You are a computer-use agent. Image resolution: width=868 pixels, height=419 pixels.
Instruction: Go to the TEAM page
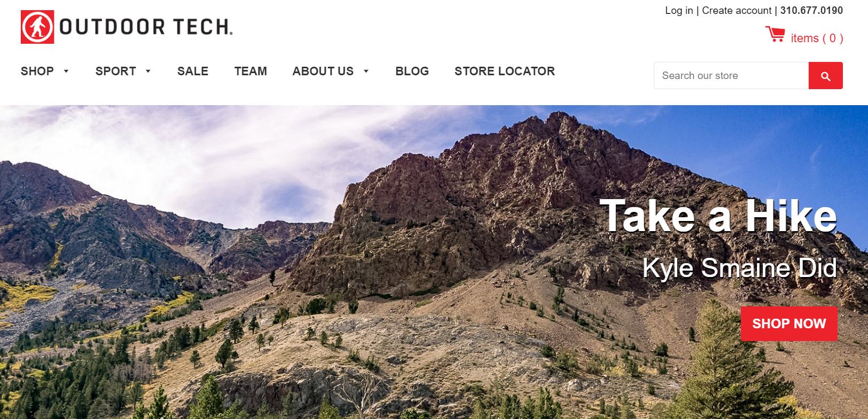click(x=251, y=71)
